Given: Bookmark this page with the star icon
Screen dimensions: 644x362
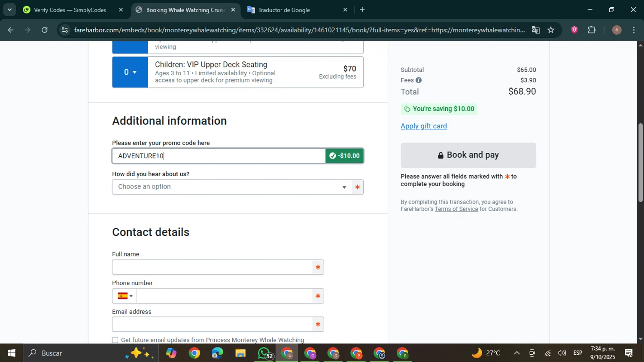Looking at the screenshot, I should click(x=551, y=30).
